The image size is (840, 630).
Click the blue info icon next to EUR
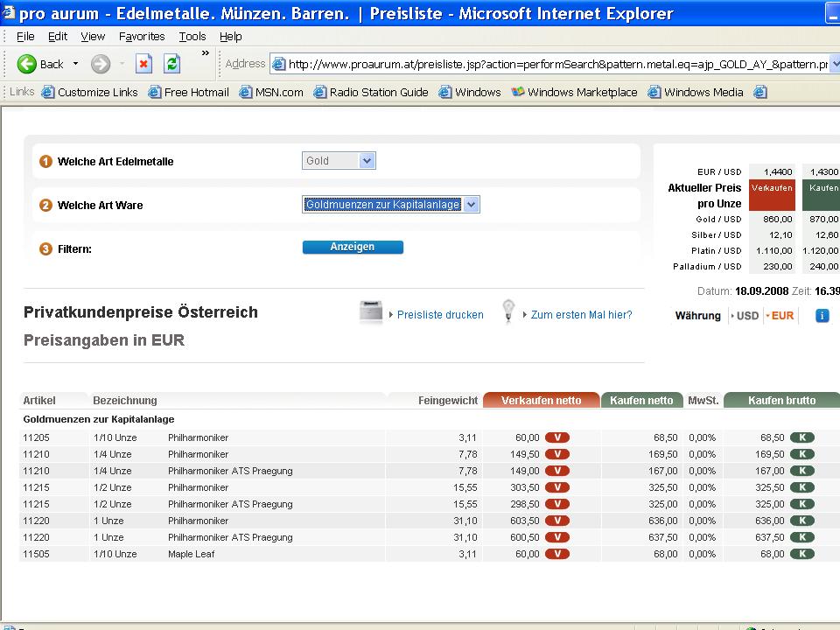click(822, 315)
